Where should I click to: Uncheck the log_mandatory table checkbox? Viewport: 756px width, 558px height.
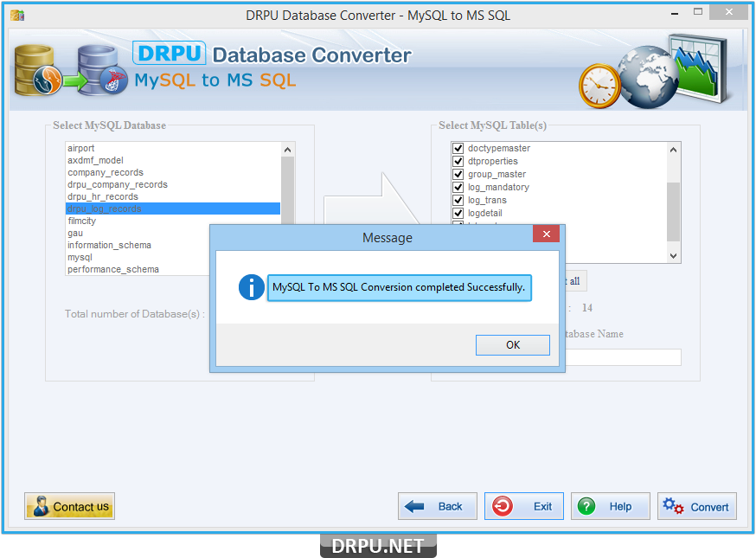458,187
